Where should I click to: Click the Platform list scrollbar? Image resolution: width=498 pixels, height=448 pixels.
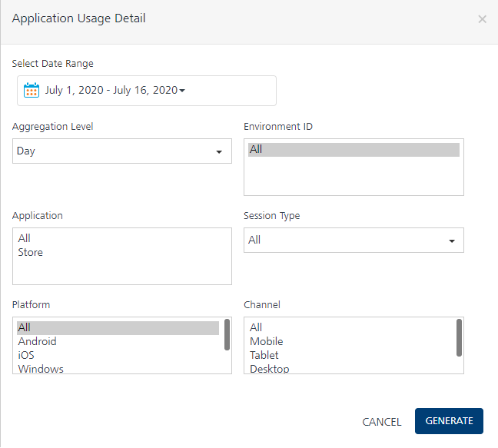[x=227, y=336]
